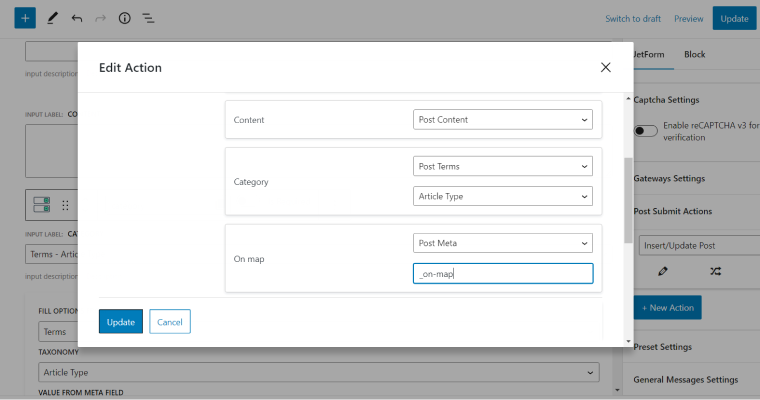Switch to the JetForm tab

tap(649, 55)
